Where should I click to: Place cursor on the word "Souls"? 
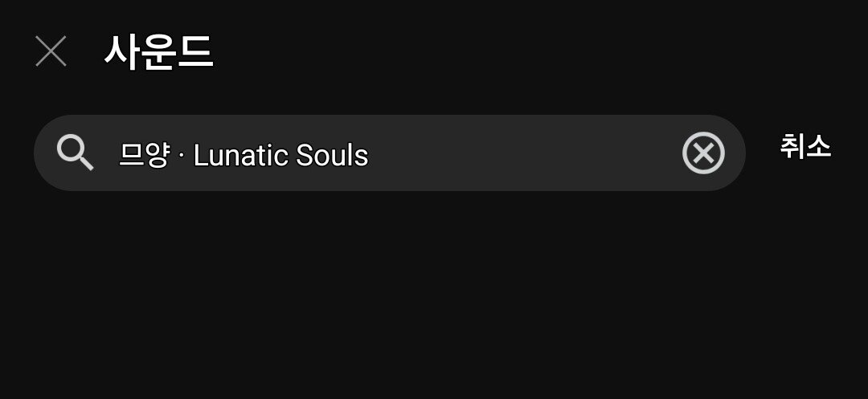(332, 155)
